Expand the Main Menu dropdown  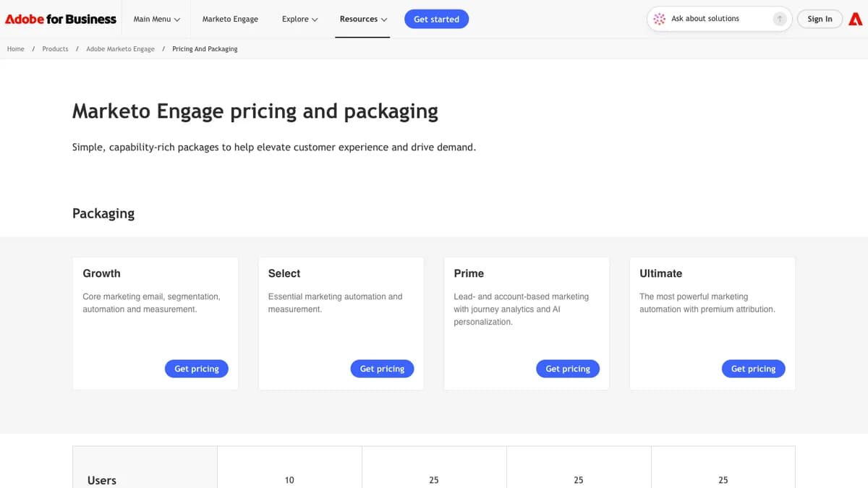(157, 20)
